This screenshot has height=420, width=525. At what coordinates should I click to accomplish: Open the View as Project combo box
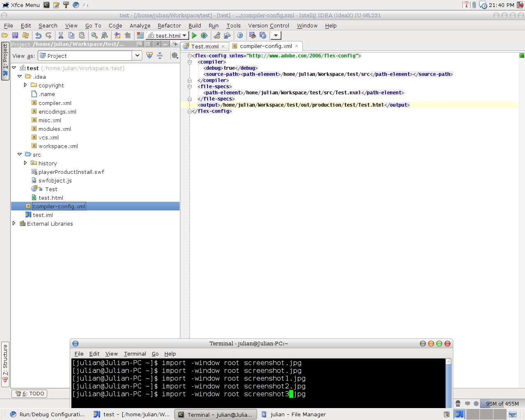pyautogui.click(x=89, y=56)
